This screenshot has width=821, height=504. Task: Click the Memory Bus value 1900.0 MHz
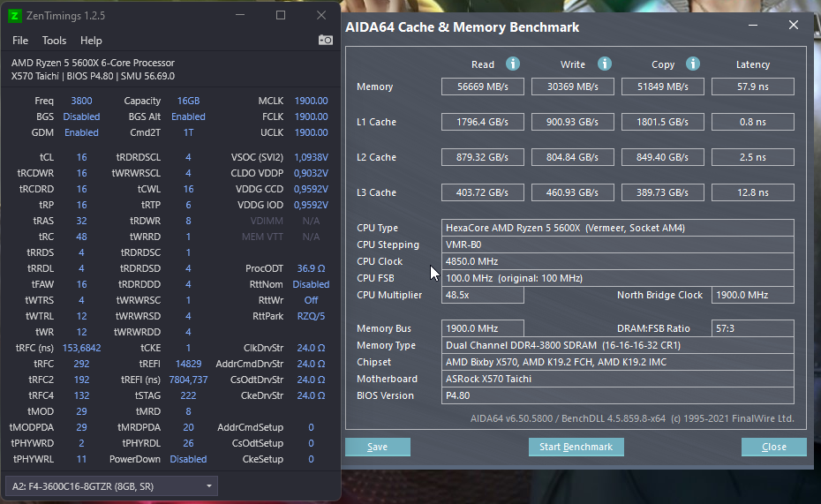tap(483, 328)
